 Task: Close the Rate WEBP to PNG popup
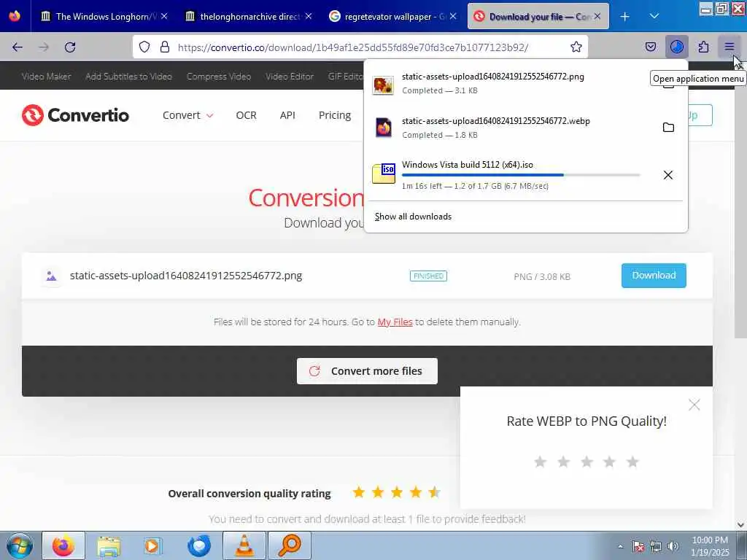tap(694, 405)
